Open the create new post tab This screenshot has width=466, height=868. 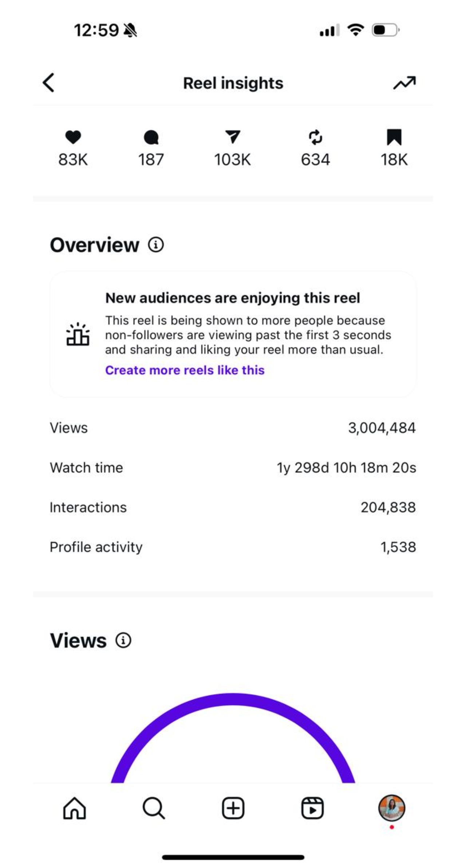[233, 808]
